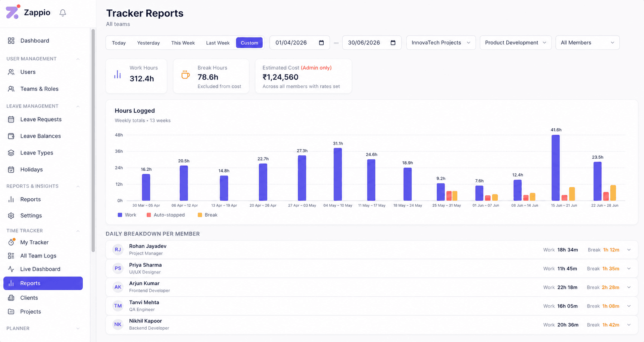
Task: Collapse the Reports & Insights section
Action: tap(78, 186)
